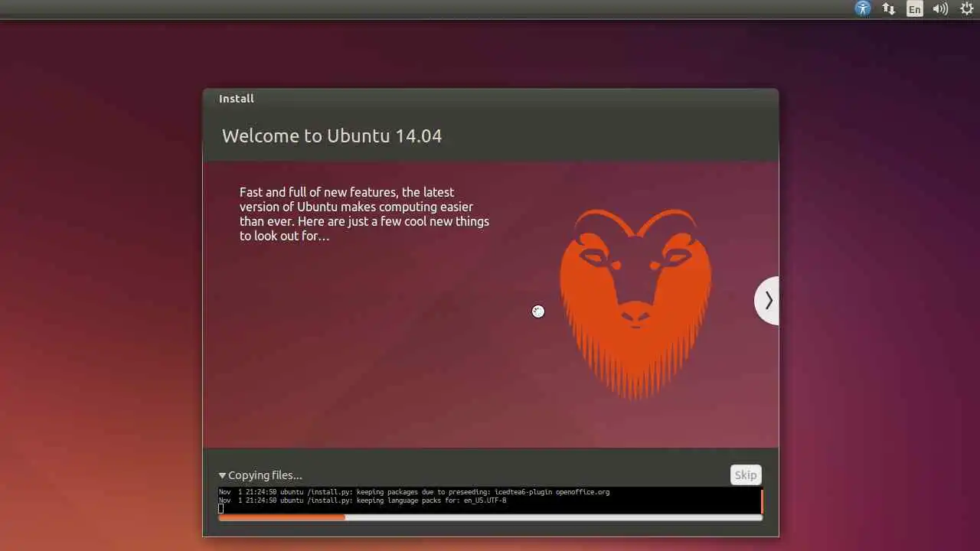This screenshot has height=551, width=980.
Task: Click the orange goat mascot image
Action: [635, 303]
